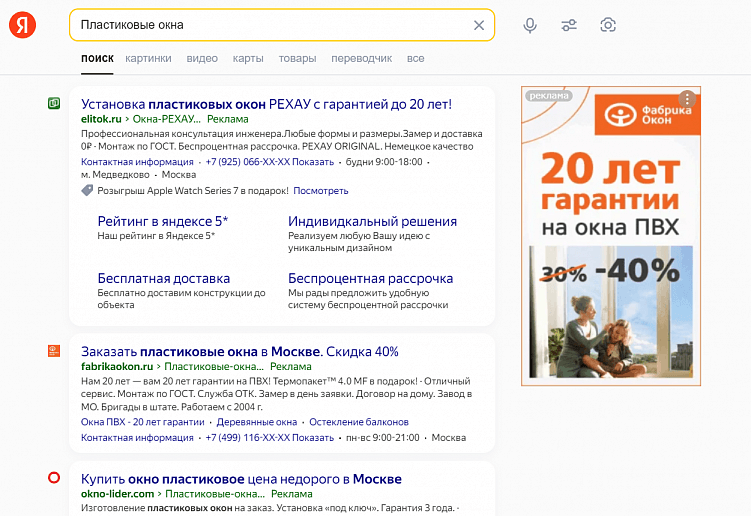
Task: Click the fabrikaokon.ru domain link
Action: (117, 367)
